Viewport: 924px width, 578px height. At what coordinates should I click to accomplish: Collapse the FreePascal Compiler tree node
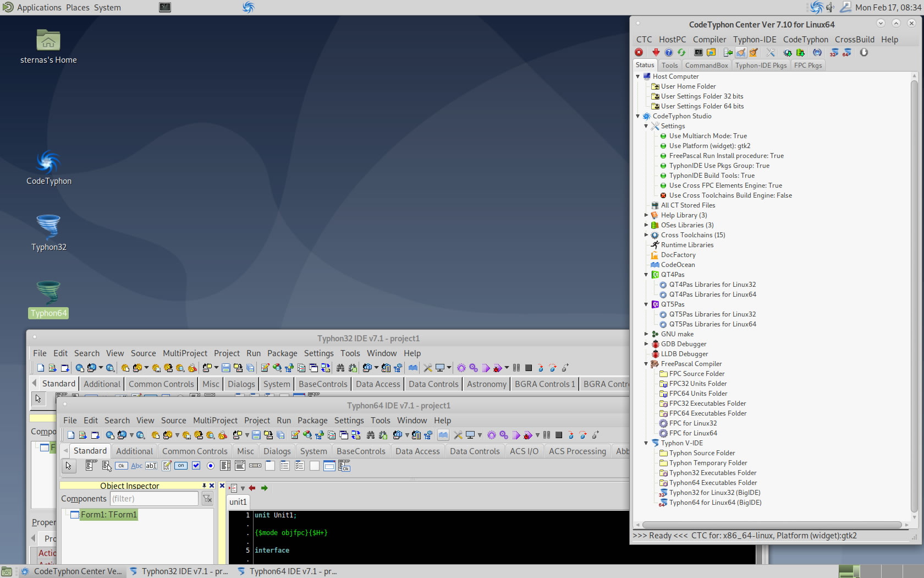click(646, 364)
